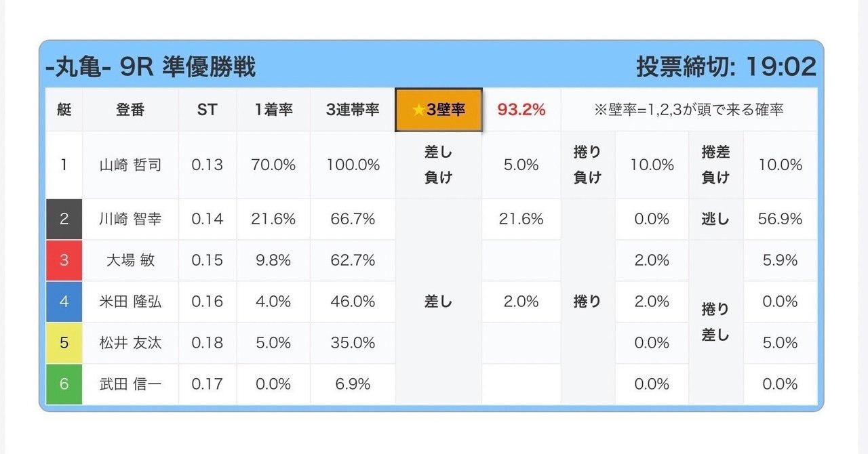Screen dimensions: 868x454
Task: Open racer 山崎 哲司's name
Action: (130, 165)
